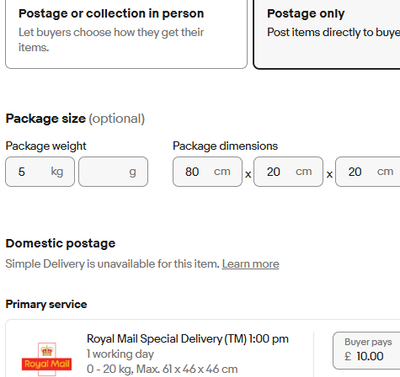Click the Domestic postage heading

point(60,243)
